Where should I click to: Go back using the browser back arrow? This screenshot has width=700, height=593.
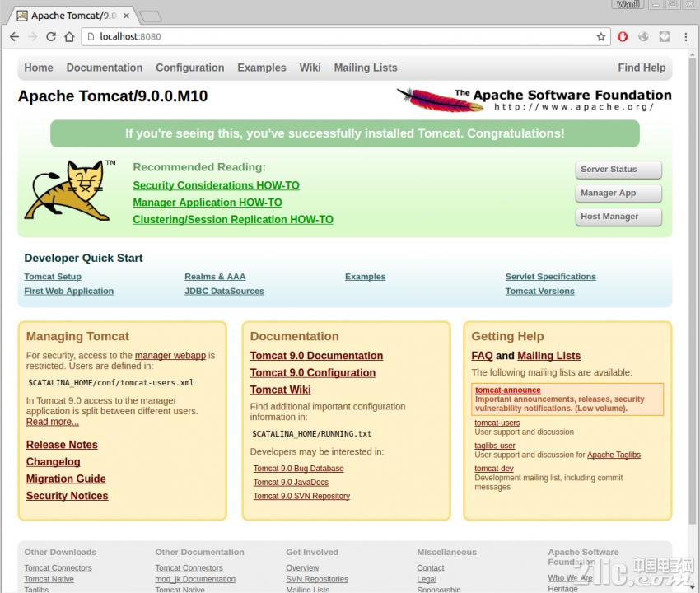tap(14, 36)
